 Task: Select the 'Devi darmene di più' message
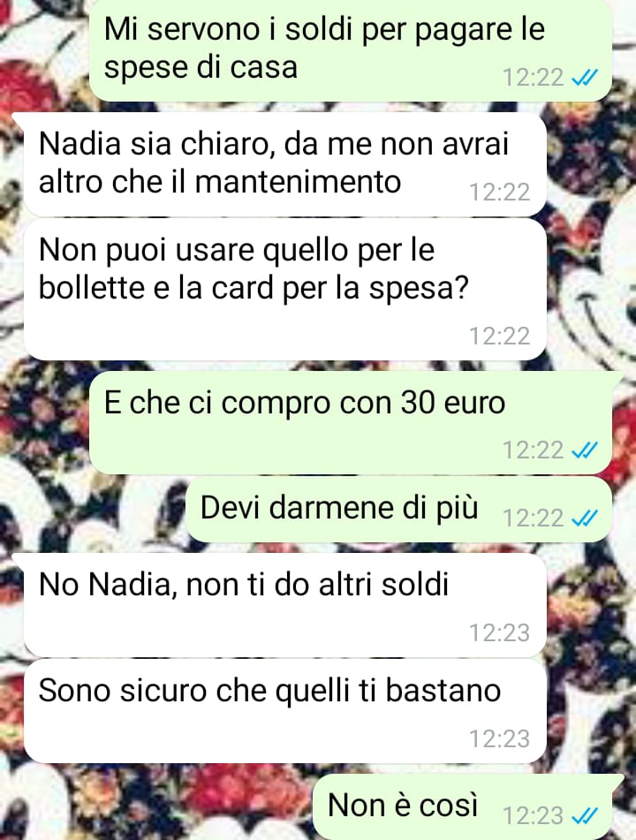[x=398, y=510]
